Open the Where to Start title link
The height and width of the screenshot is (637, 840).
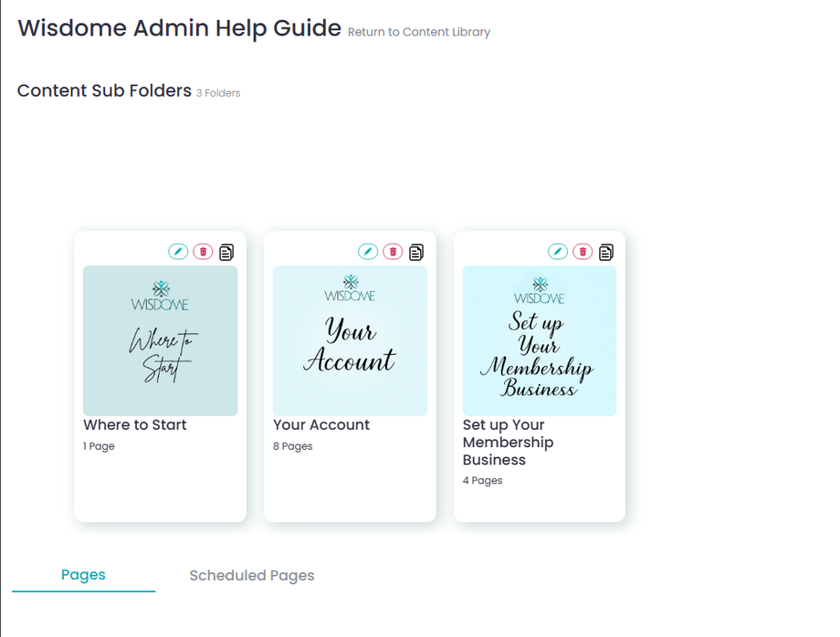click(135, 425)
